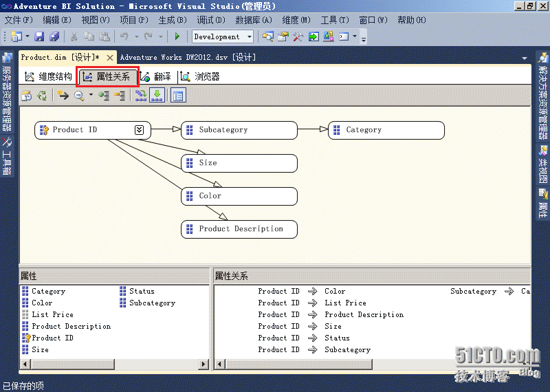Screen dimensions: 550x392
Task: Click the Command Window icon
Action: (x=344, y=36)
